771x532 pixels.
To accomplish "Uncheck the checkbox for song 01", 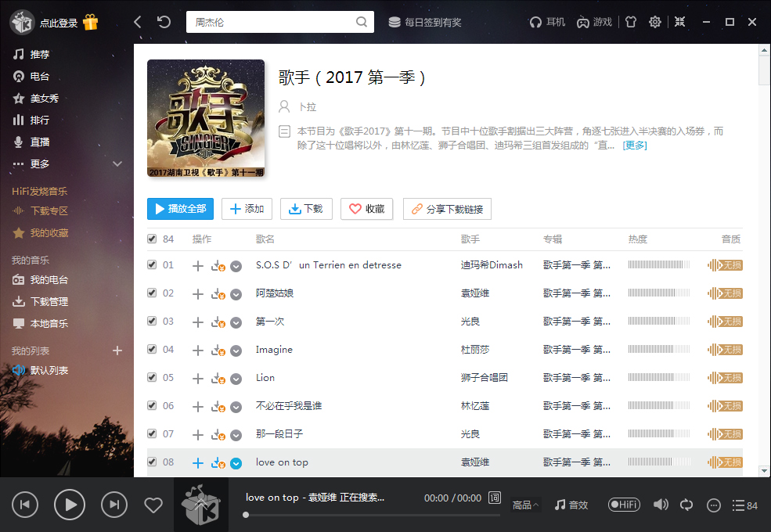I will tap(152, 265).
